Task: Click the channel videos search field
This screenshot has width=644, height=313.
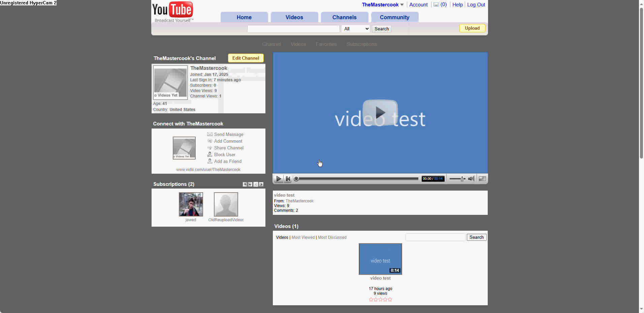Action: (436, 237)
